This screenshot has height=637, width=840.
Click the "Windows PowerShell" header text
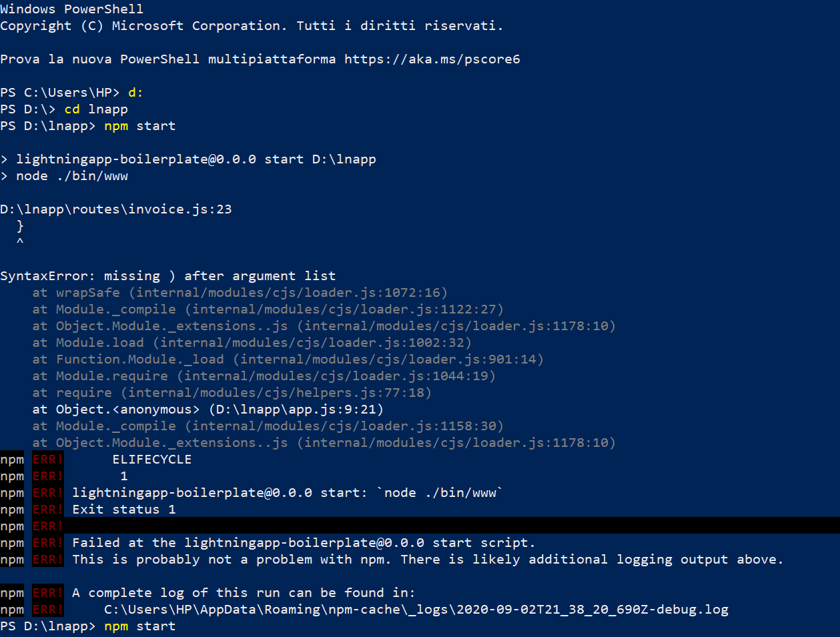71,9
